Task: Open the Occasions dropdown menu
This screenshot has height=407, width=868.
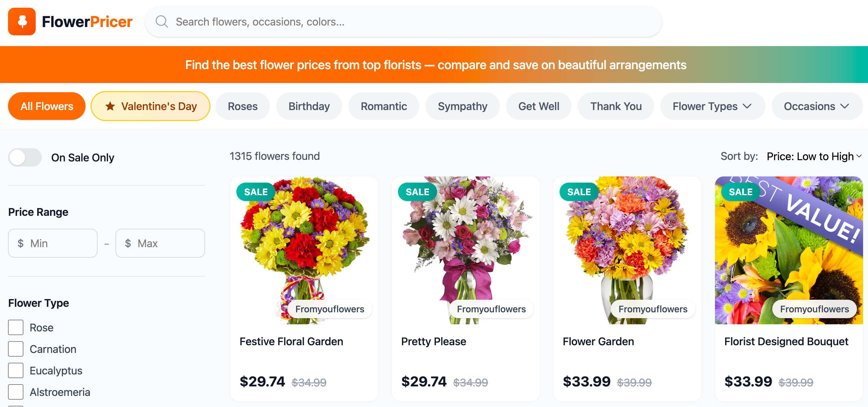Action: point(816,106)
